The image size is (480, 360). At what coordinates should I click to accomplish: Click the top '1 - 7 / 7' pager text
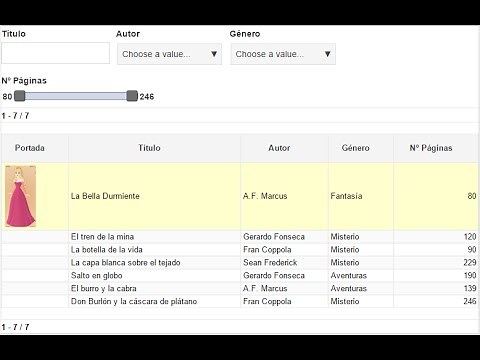pos(15,116)
